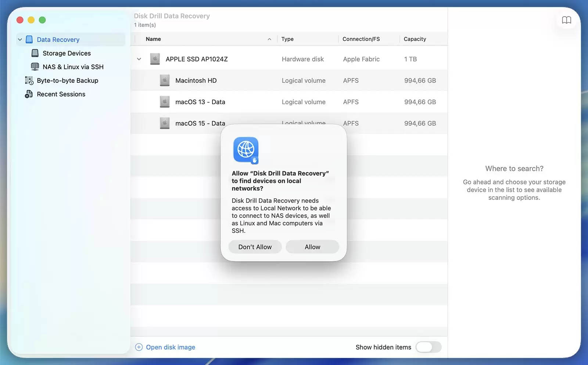Click the Disk Drill Data Recovery title
This screenshot has width=588, height=365.
click(x=172, y=16)
